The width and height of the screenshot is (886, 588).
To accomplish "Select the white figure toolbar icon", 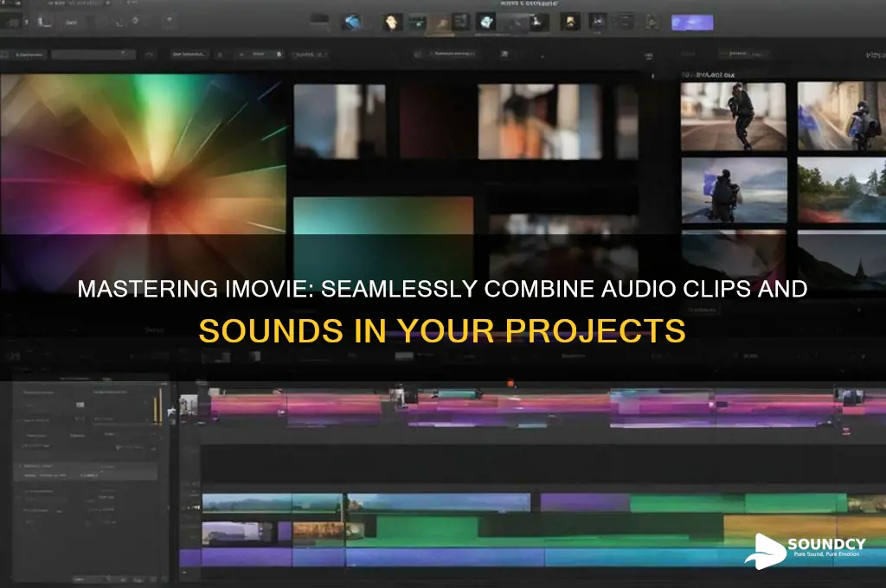I will point(537,22).
